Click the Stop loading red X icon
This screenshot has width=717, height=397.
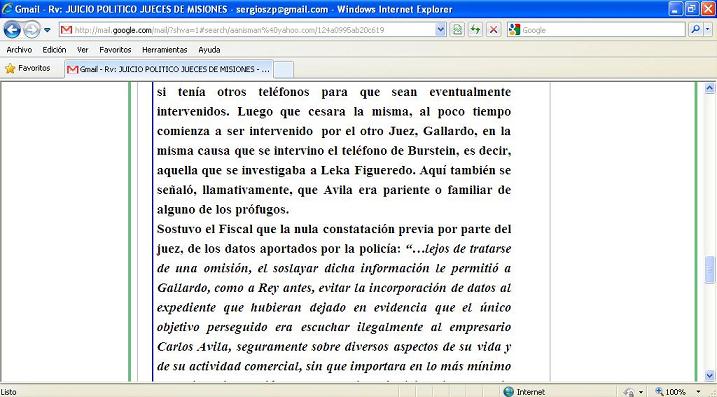[x=493, y=30]
